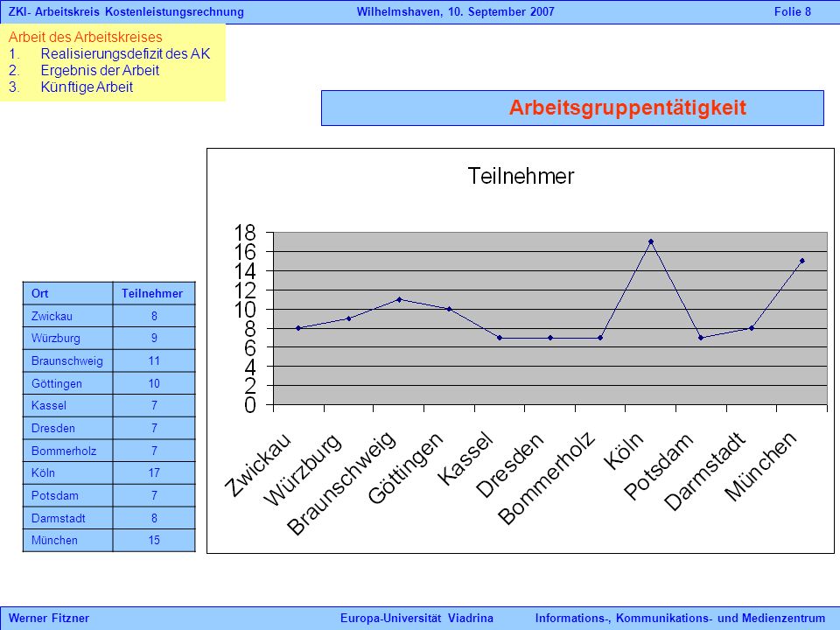Image resolution: width=840 pixels, height=630 pixels.
Task: Click footer text 'Europa-Universität Viadrina'
Action: coord(416,619)
